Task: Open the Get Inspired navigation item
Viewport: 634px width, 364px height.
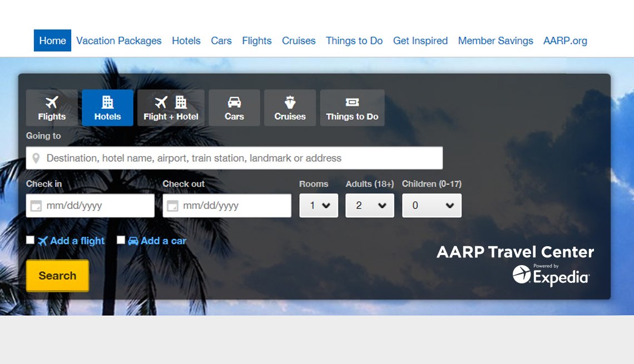Action: [x=420, y=41]
